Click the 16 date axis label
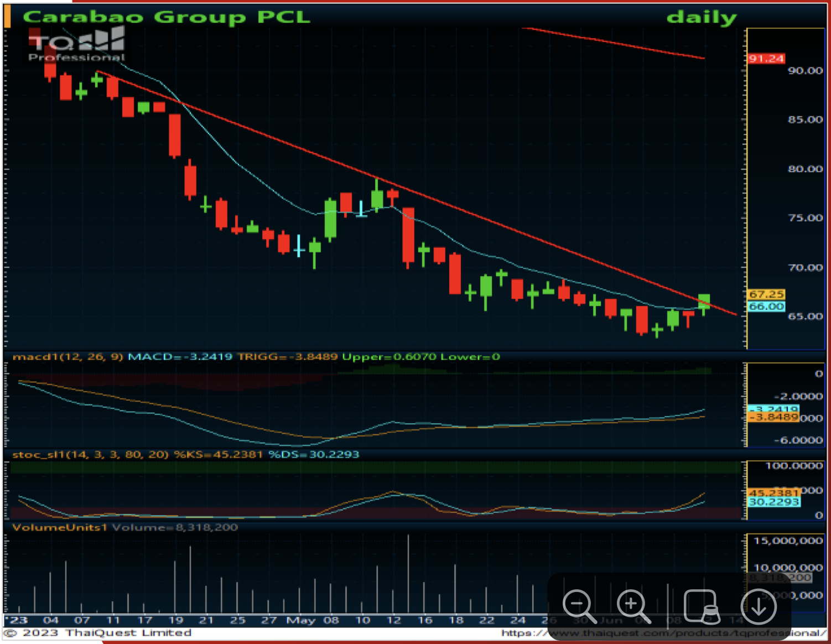 coord(425,620)
